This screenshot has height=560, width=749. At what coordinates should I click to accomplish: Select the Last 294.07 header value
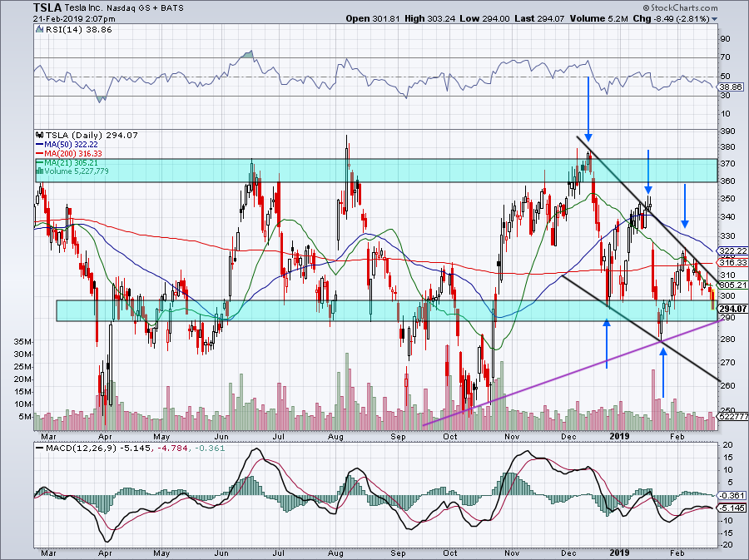(x=539, y=18)
